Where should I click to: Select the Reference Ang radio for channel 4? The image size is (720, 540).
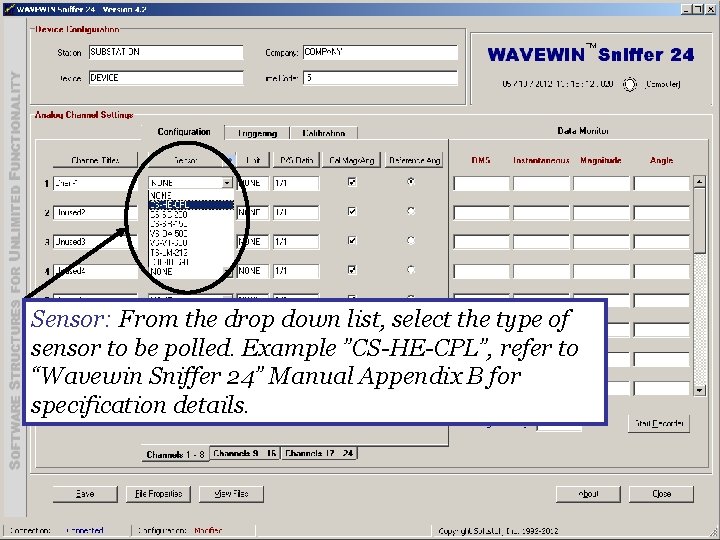pos(411,270)
